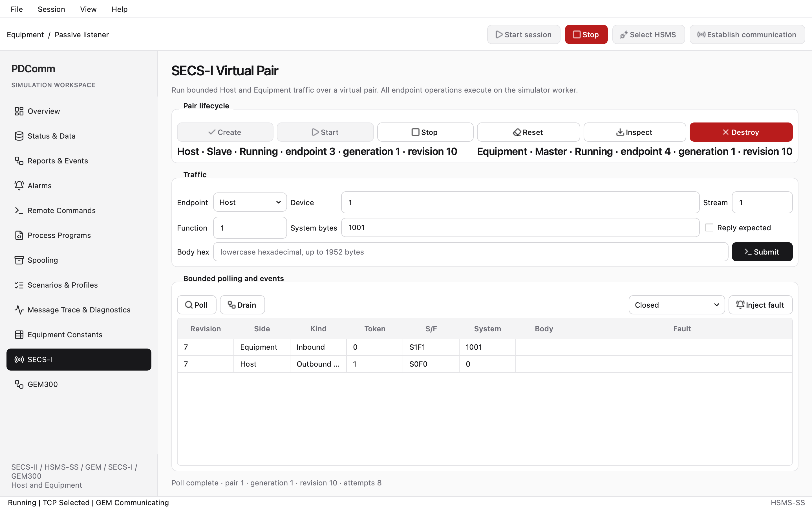Image resolution: width=812 pixels, height=508 pixels.
Task: Focus the Body hex input field
Action: 470,252
